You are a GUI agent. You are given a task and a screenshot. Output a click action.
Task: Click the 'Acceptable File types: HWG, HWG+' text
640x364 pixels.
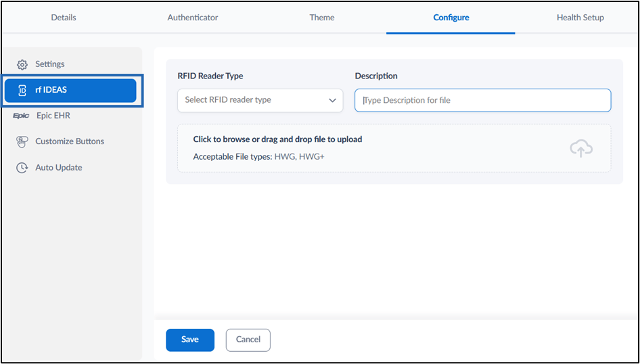[259, 157]
